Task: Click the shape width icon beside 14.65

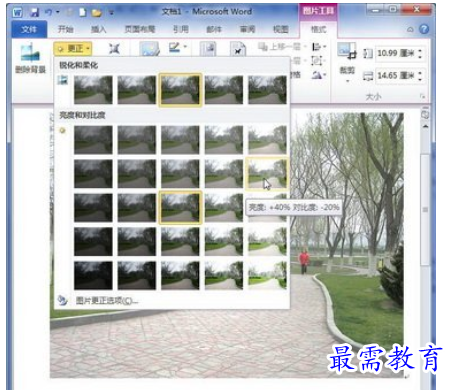Action: (367, 76)
